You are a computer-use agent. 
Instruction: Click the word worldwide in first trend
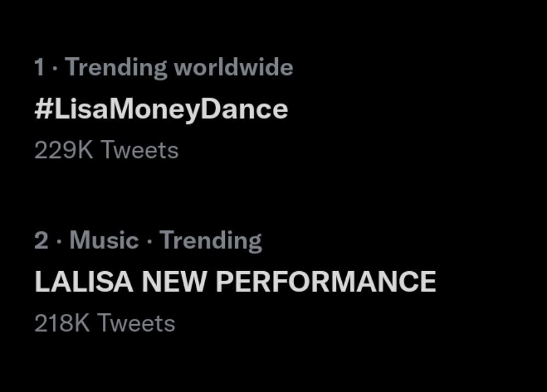[x=233, y=68]
